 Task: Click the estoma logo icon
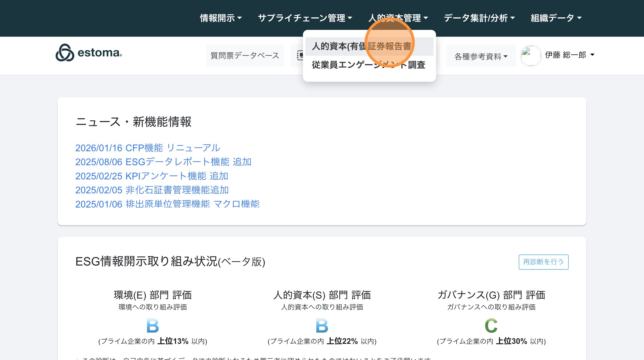(65, 53)
